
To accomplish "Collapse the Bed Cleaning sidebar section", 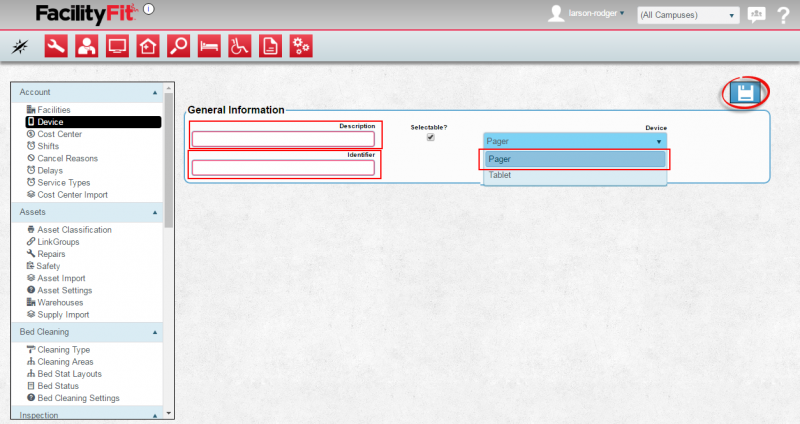I will coord(155,332).
